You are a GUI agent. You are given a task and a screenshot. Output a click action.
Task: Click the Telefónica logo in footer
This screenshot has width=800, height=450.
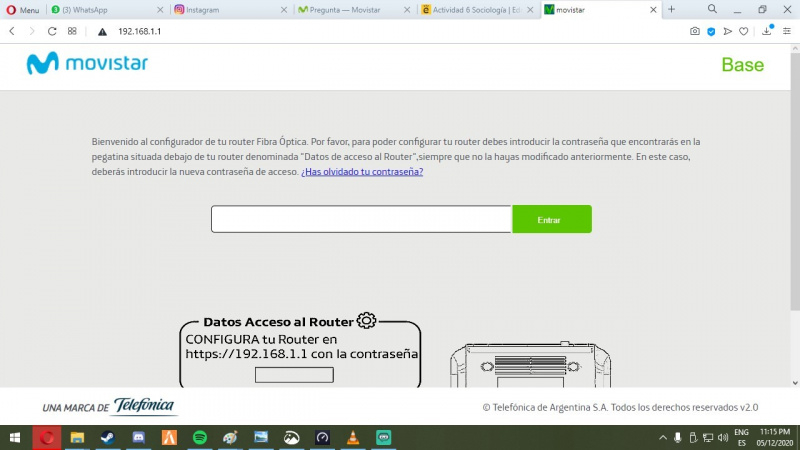pyautogui.click(x=144, y=406)
